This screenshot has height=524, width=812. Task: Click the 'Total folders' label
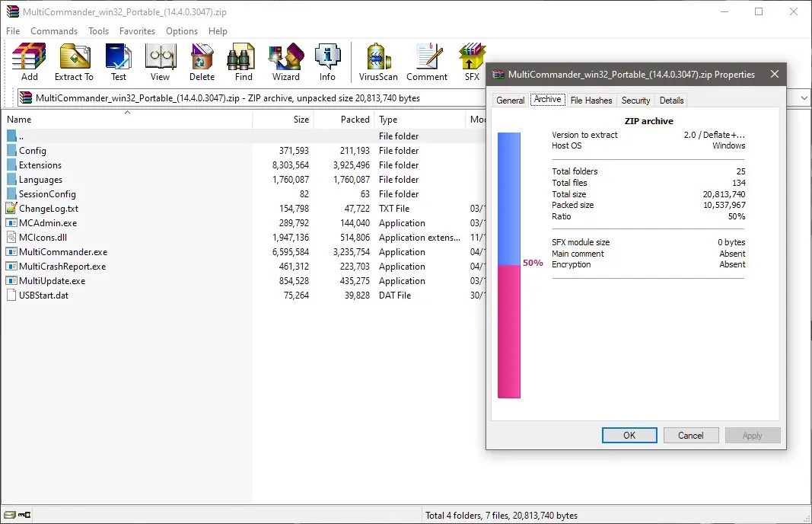[575, 171]
